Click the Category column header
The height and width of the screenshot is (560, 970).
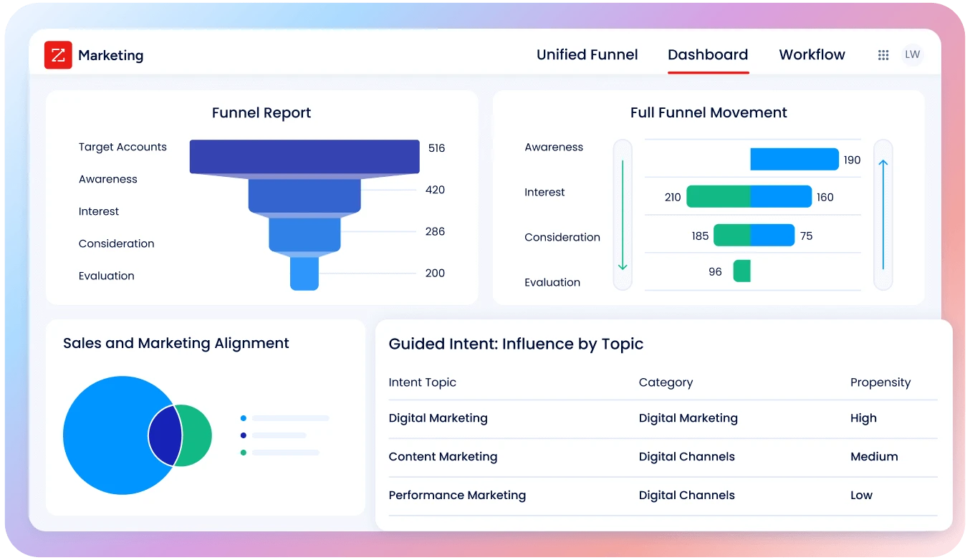click(x=666, y=382)
